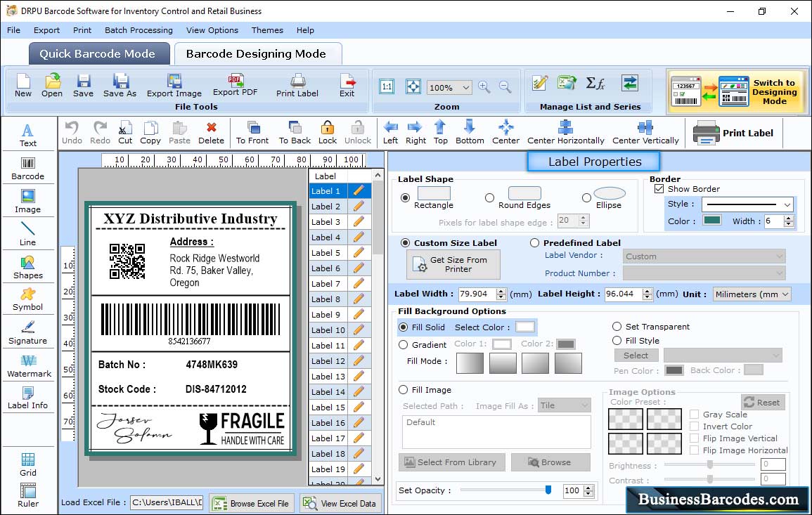Toggle the Ruler display
812x515 pixels.
click(x=28, y=496)
